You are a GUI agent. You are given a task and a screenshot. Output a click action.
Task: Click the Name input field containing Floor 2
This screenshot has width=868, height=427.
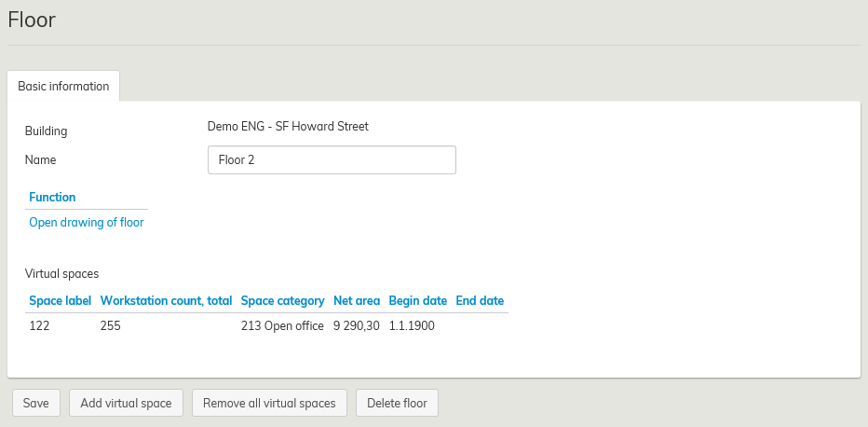click(331, 159)
